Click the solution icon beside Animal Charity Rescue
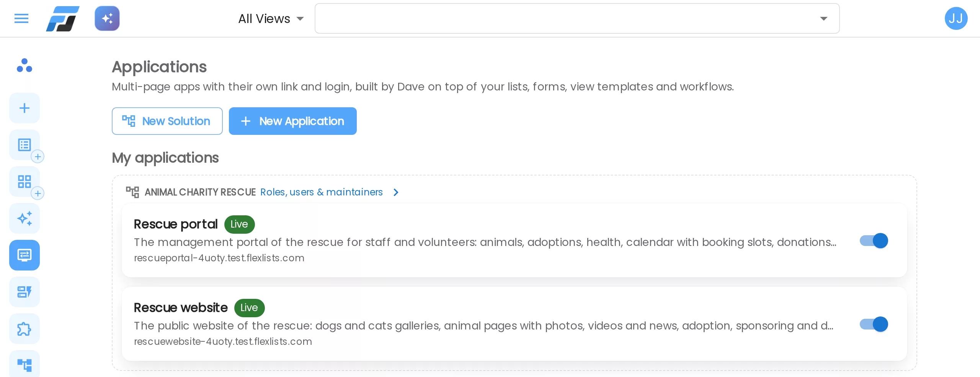The width and height of the screenshot is (980, 377). [x=132, y=192]
